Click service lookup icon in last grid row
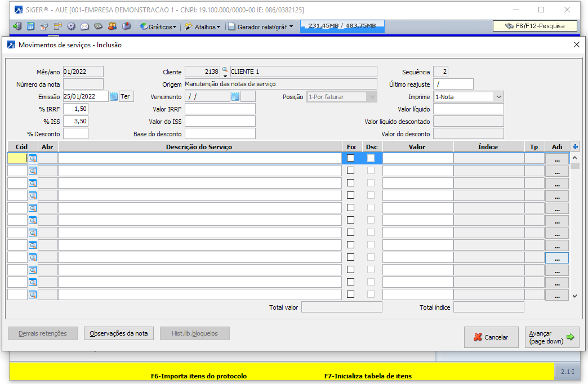 [x=33, y=294]
